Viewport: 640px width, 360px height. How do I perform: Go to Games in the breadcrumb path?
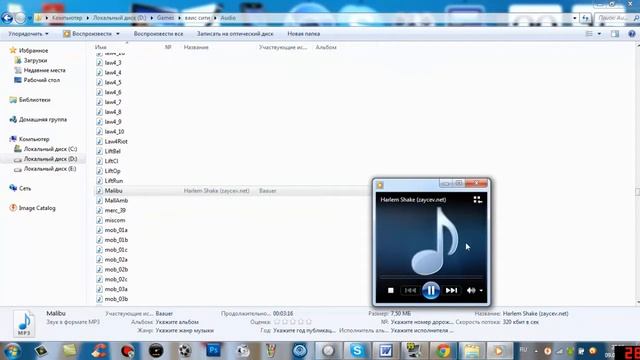(x=165, y=18)
